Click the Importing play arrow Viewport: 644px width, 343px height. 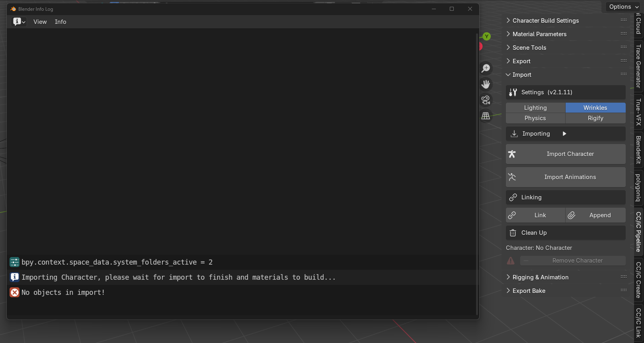pyautogui.click(x=564, y=134)
